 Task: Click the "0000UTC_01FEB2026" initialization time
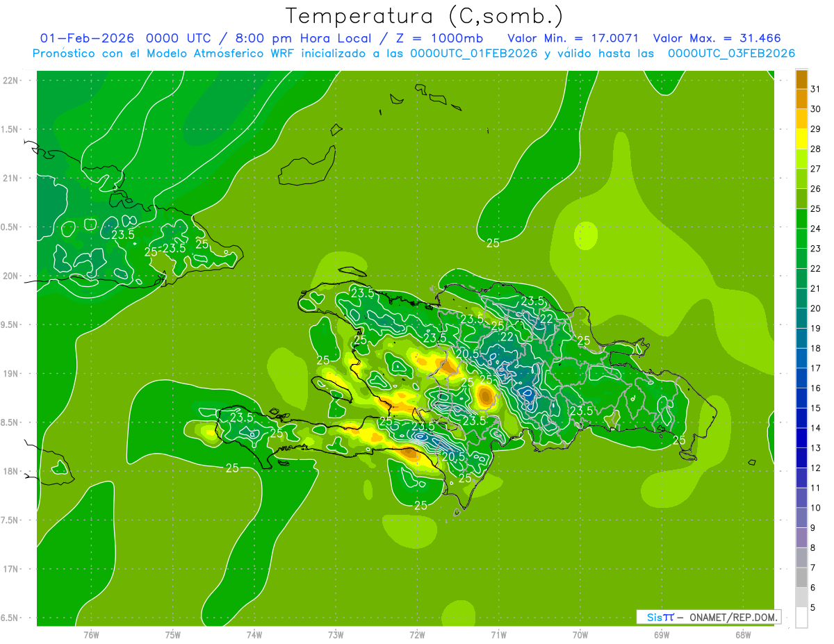point(474,53)
